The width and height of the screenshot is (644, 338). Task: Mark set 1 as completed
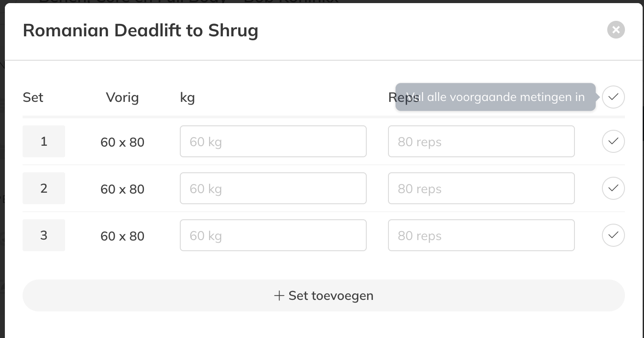tap(613, 141)
